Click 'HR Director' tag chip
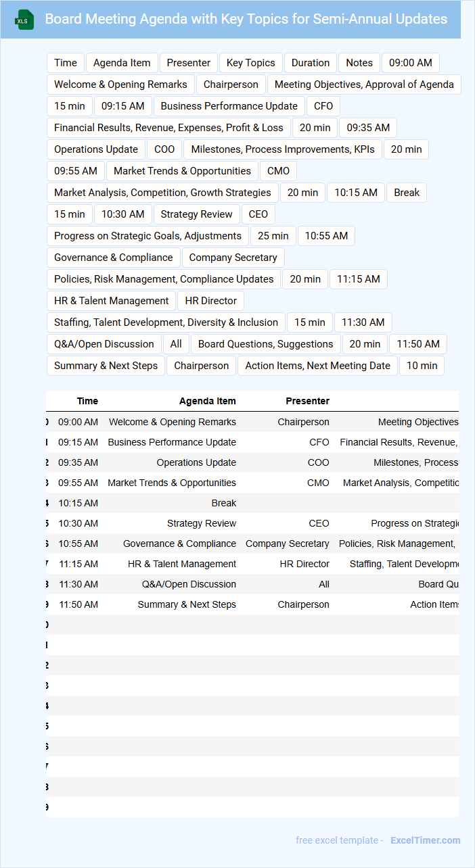Viewport: 475px width, 868px height. point(211,301)
